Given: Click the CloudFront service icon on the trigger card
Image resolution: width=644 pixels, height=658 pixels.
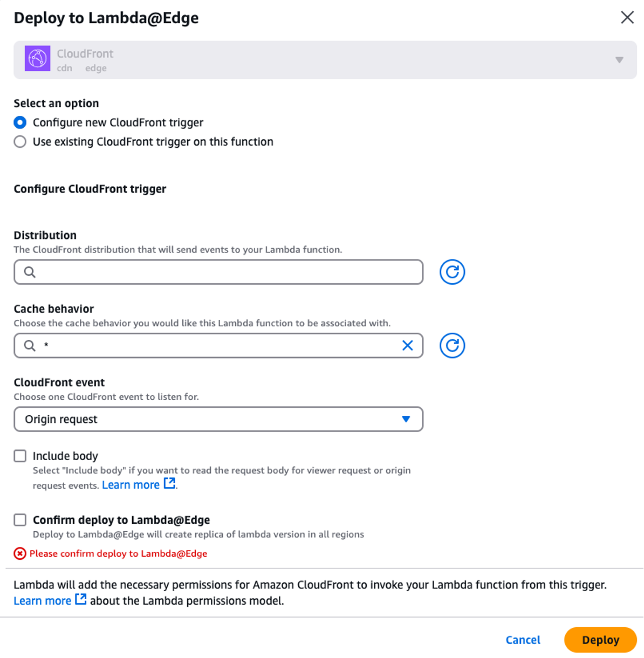Looking at the screenshot, I should (x=37, y=59).
